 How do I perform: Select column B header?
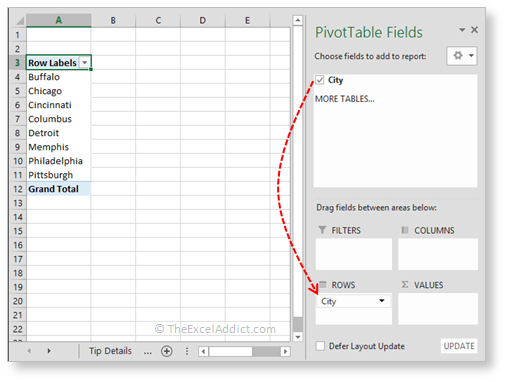click(x=113, y=20)
